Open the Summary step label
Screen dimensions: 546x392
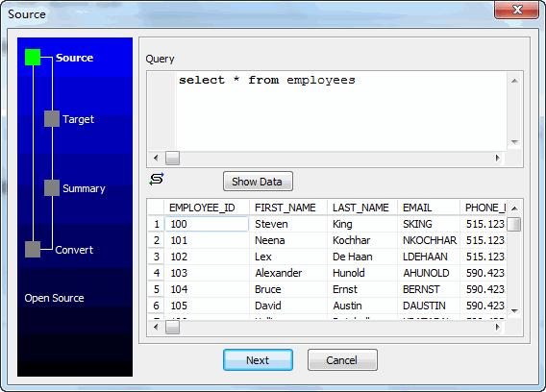coord(84,188)
